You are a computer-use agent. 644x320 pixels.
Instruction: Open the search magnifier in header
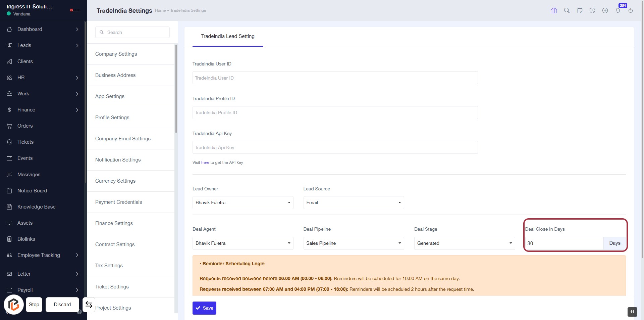pyautogui.click(x=567, y=10)
